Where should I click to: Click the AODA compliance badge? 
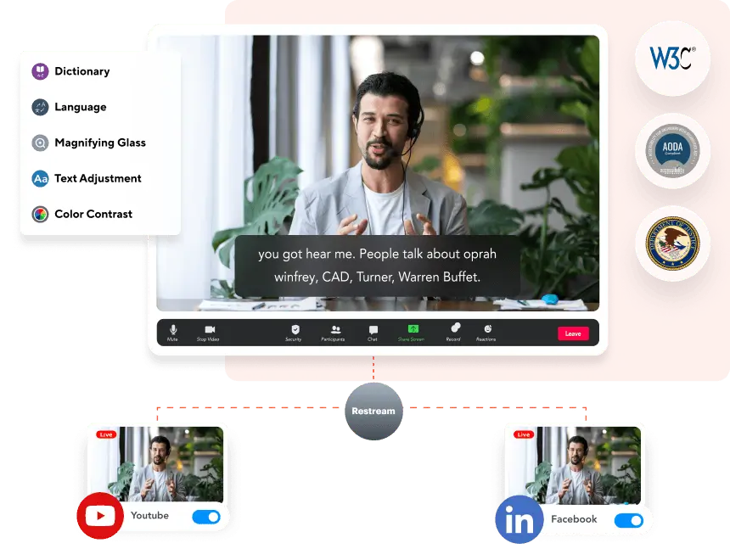click(673, 151)
